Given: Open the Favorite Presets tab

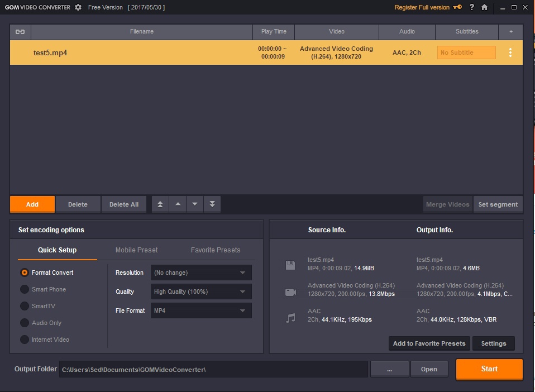Looking at the screenshot, I should (215, 250).
